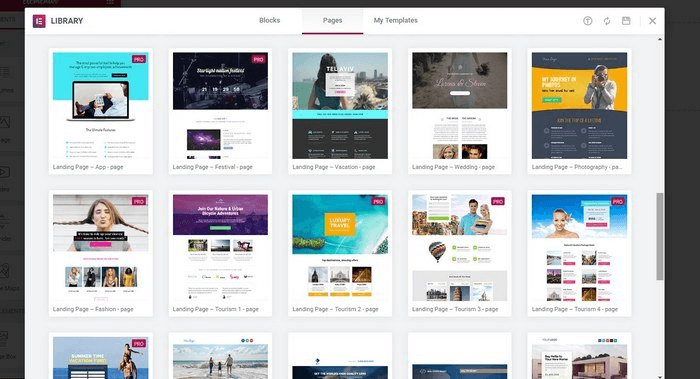Image resolution: width=700 pixels, height=379 pixels.
Task: Click 'Landing Page – Vacation - page' caption
Action: [x=334, y=167]
